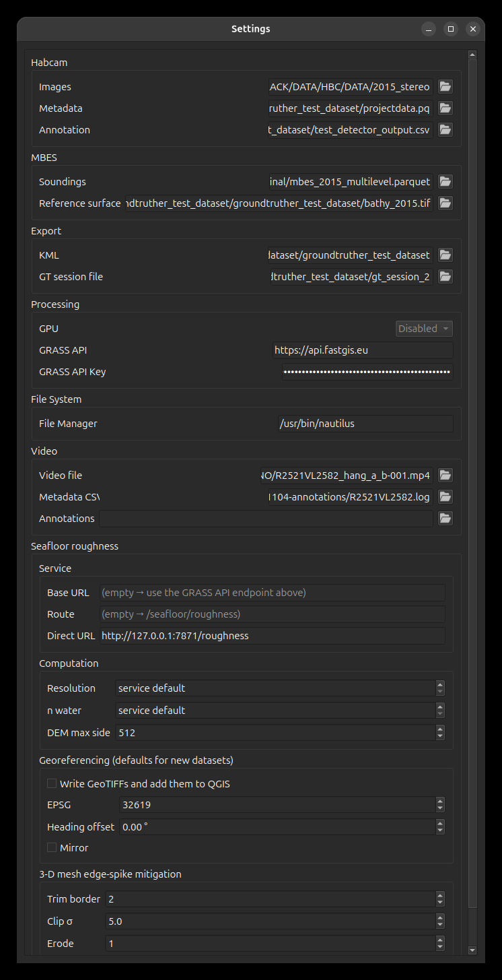Click the n water service default field
This screenshot has width=502, height=980.
coord(276,711)
